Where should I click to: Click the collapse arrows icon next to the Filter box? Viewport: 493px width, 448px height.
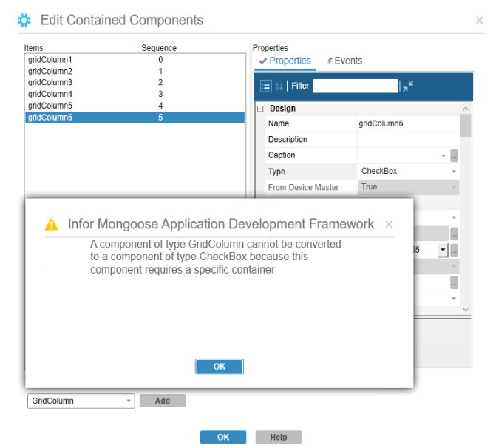point(408,86)
